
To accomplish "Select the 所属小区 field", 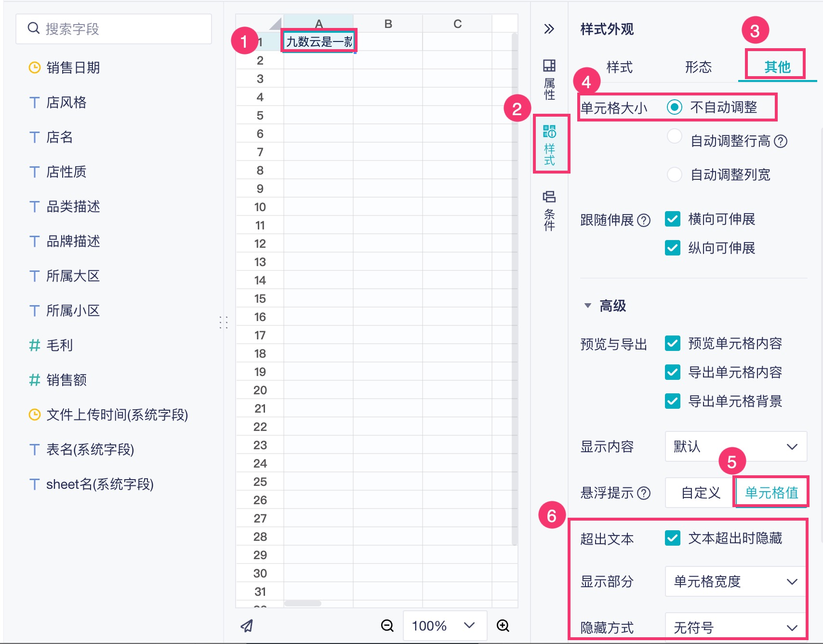I will (x=73, y=311).
